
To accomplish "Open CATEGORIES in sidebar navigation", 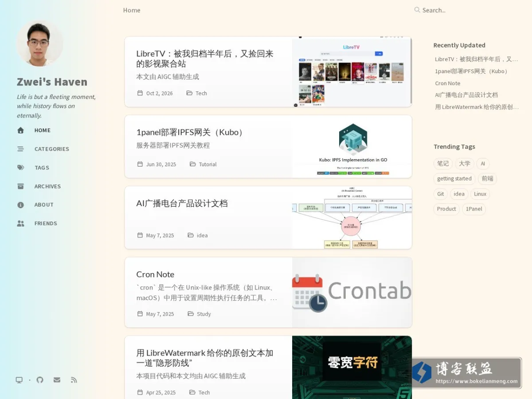I will (x=52, y=149).
